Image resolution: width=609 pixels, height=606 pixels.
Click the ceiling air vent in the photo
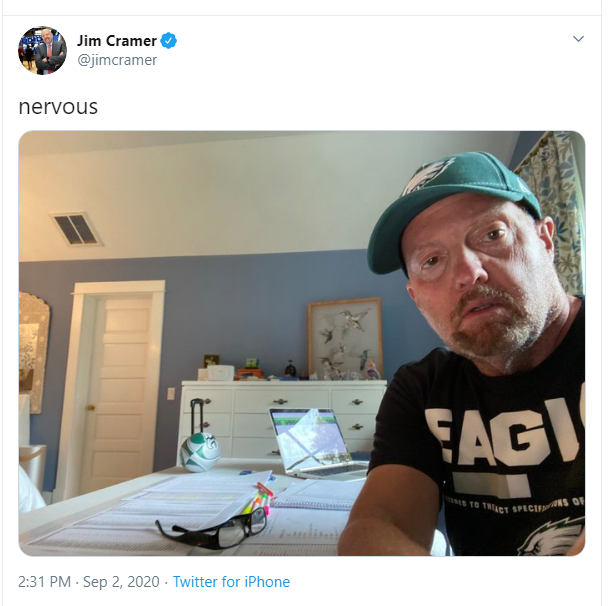click(x=77, y=229)
